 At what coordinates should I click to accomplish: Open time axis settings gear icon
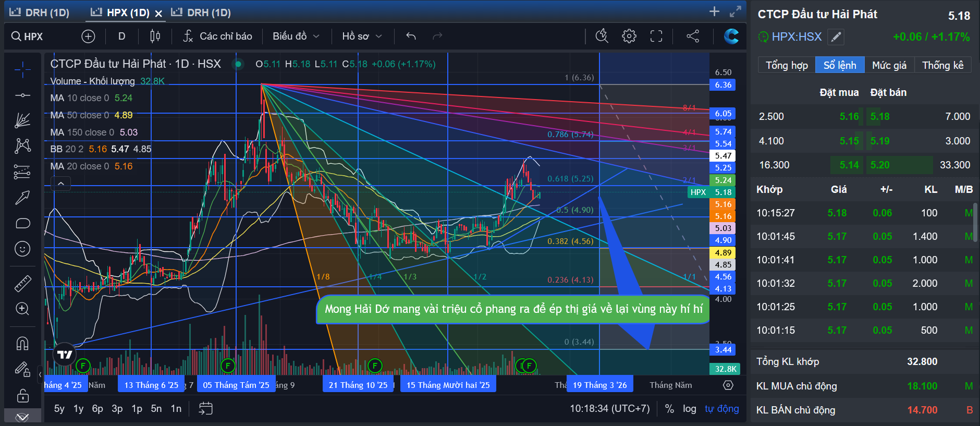[x=728, y=385]
